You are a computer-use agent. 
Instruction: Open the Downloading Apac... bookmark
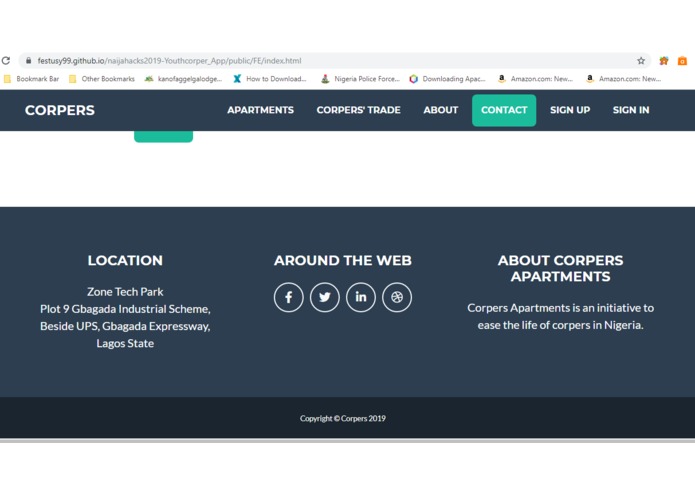click(x=448, y=79)
